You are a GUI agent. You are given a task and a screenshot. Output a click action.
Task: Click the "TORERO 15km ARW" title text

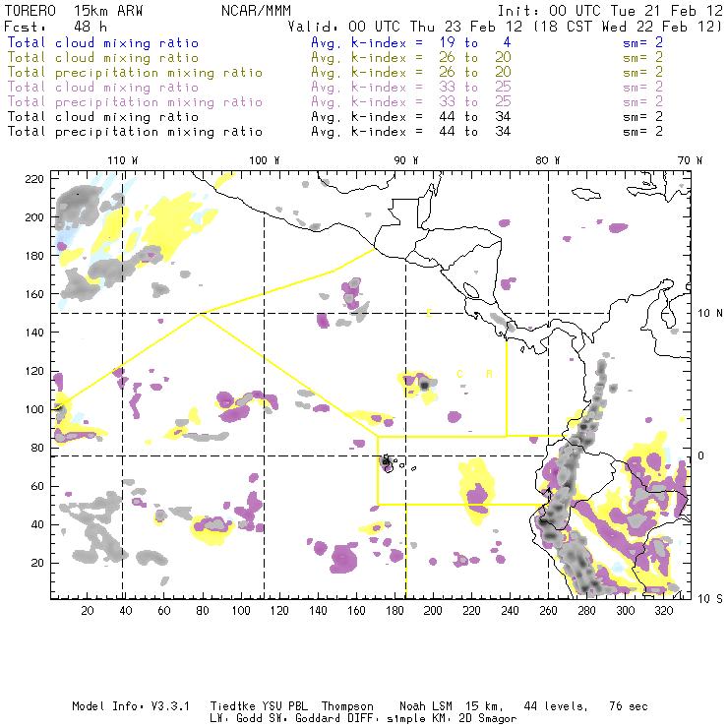[74, 11]
